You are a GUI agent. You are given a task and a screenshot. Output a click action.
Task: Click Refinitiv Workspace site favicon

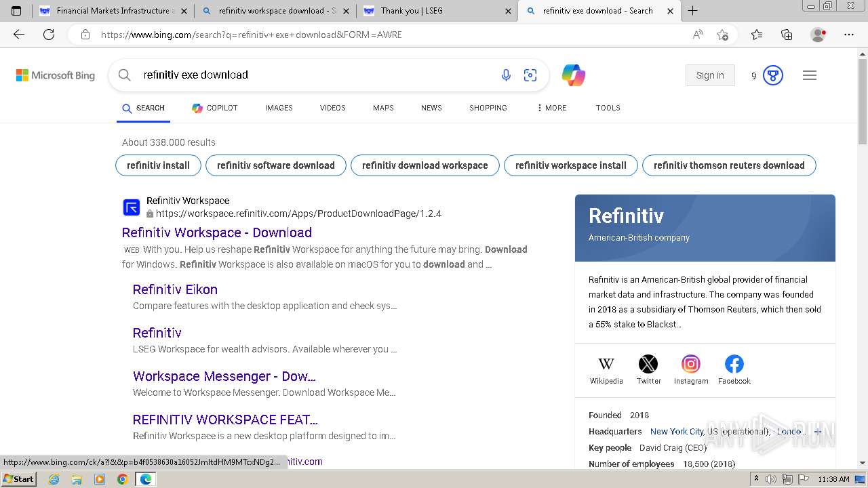tap(131, 207)
